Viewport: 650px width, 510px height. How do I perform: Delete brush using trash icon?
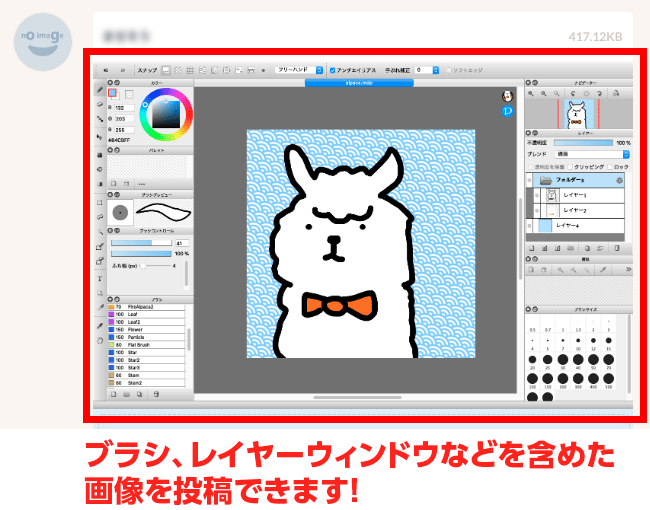[x=156, y=394]
